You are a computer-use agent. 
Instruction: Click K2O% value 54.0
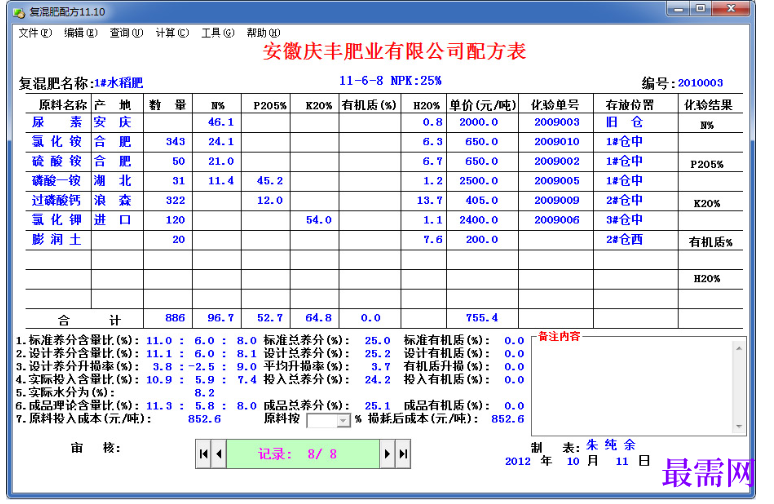[318, 220]
